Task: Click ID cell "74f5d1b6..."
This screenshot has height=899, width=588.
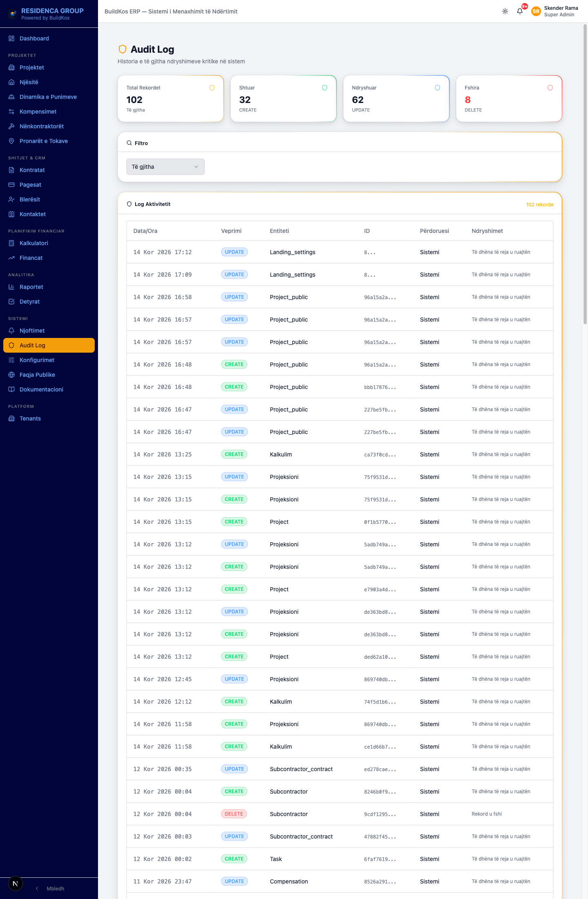Action: (380, 702)
